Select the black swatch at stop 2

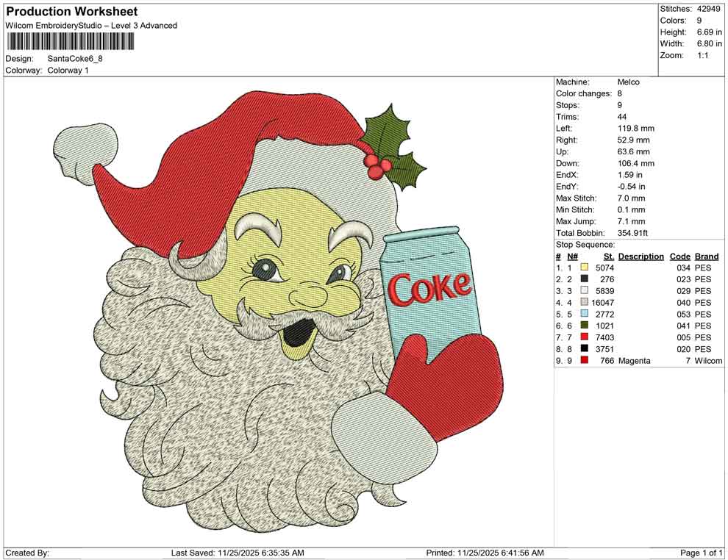tap(585, 279)
